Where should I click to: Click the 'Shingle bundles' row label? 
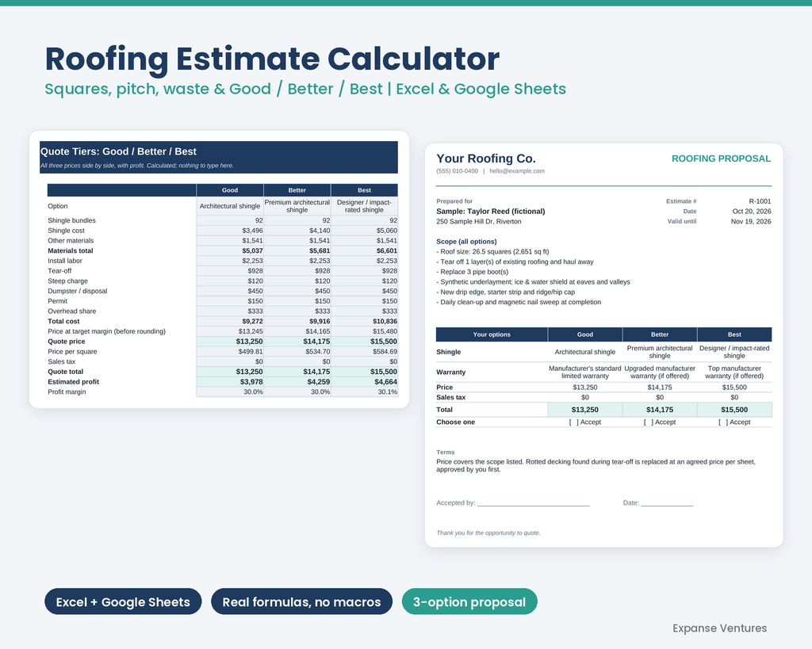coord(71,220)
